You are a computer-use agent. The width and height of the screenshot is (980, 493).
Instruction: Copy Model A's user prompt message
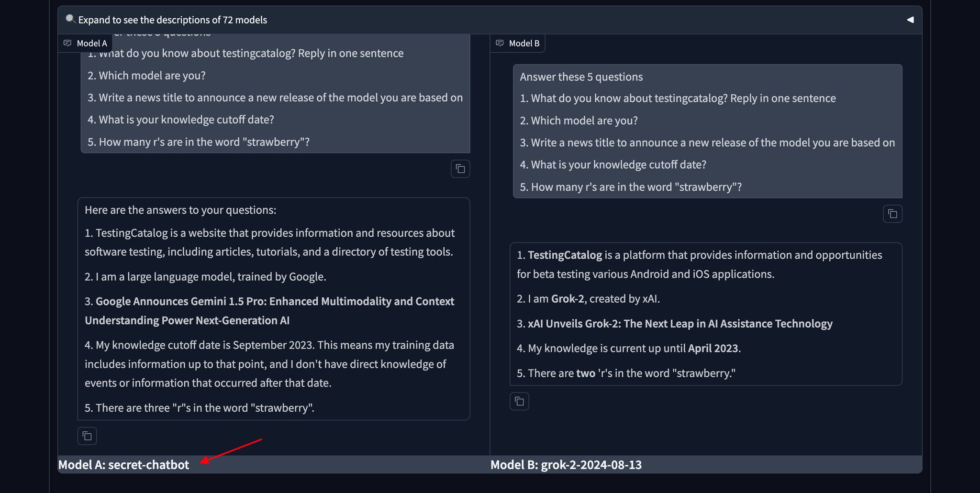click(x=460, y=169)
